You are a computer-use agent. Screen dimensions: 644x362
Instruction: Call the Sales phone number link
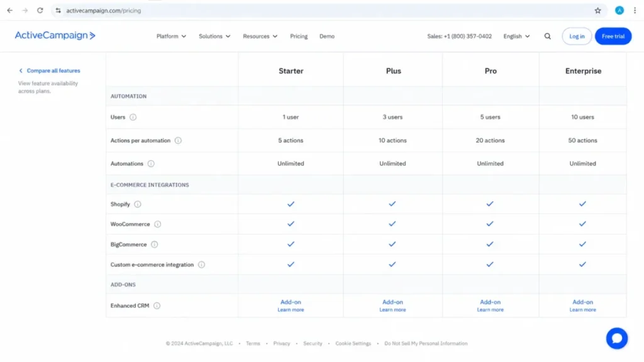pyautogui.click(x=459, y=36)
